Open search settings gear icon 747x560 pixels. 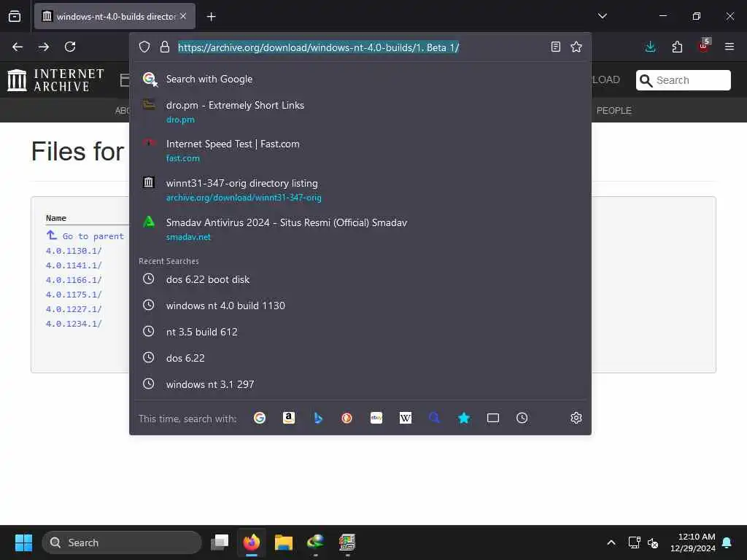pos(576,418)
